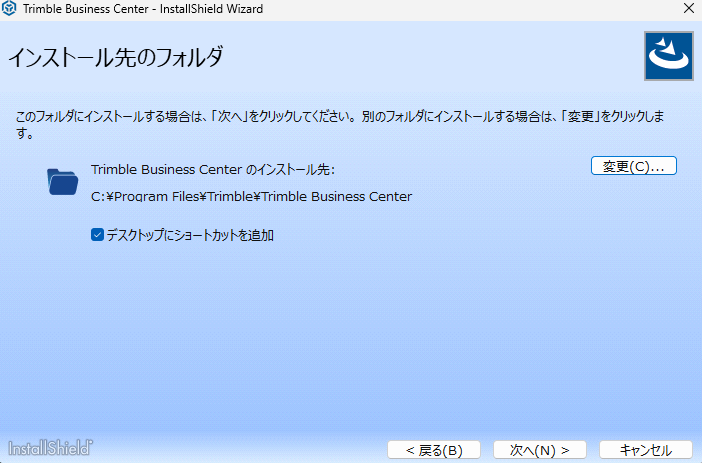Click the Trimble logo in the header
Viewport: 702px width, 463px height.
(x=666, y=55)
